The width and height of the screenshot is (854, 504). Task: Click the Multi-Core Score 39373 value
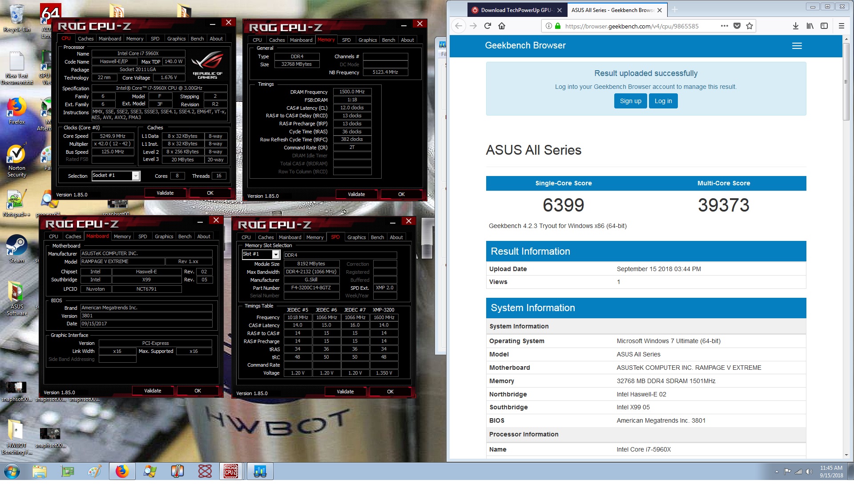[x=724, y=205]
